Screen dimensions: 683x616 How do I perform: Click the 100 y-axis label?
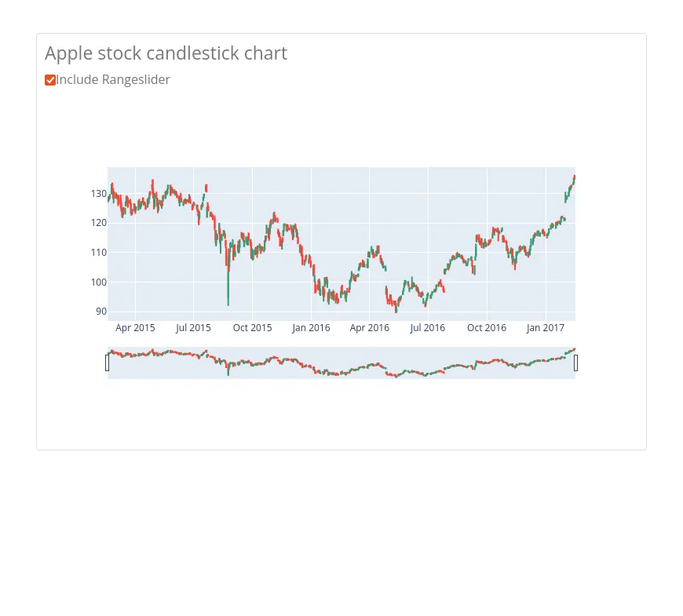pos(98,282)
